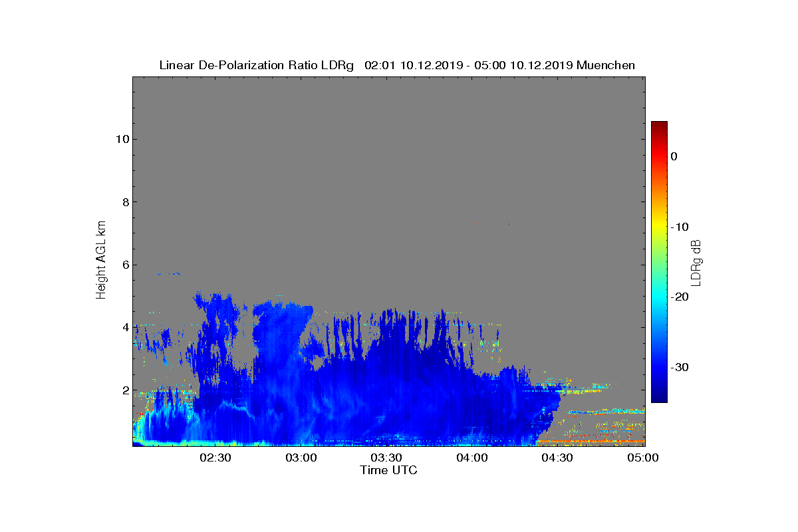Click the colorbar value -30
798x532 pixels.
[x=679, y=367]
